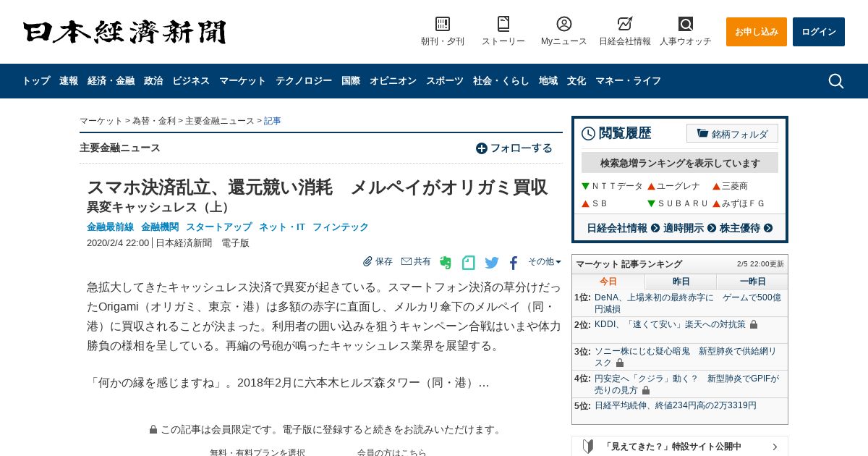Open the トップ navigation item
This screenshot has width=868, height=456.
[x=36, y=81]
